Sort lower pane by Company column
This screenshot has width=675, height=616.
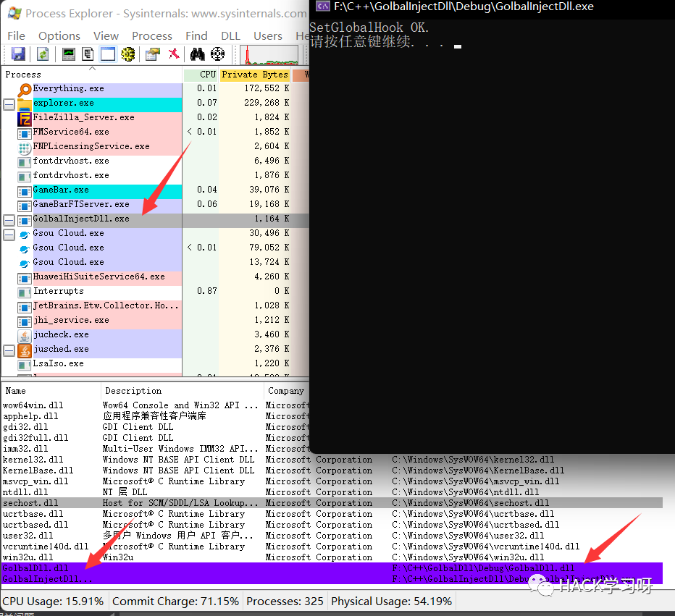tap(287, 391)
